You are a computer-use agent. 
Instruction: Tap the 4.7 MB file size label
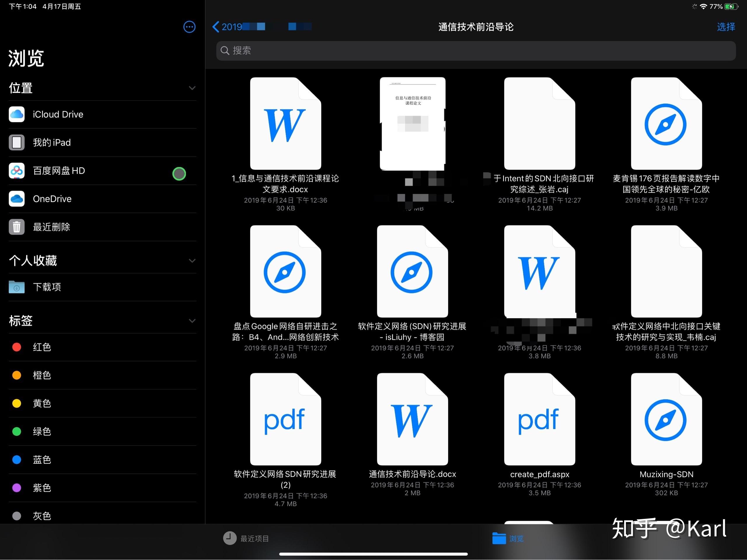285,504
